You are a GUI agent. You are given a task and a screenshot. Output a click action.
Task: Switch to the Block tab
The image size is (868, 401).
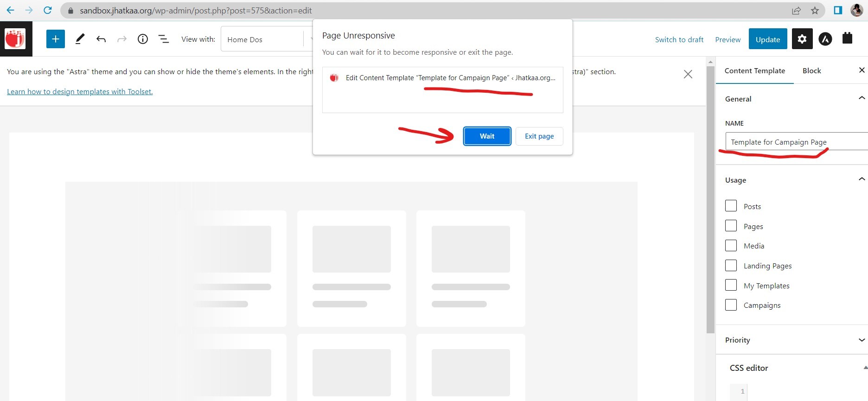(811, 70)
